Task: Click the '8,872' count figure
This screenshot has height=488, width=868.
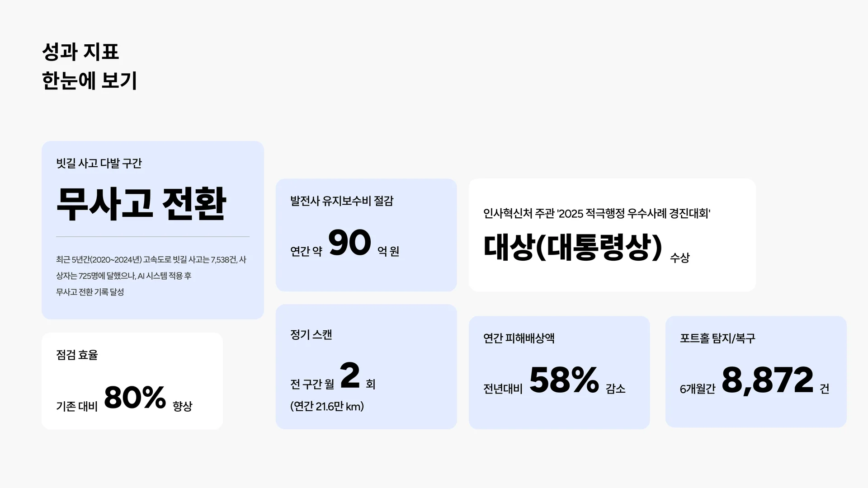Action: 767,380
